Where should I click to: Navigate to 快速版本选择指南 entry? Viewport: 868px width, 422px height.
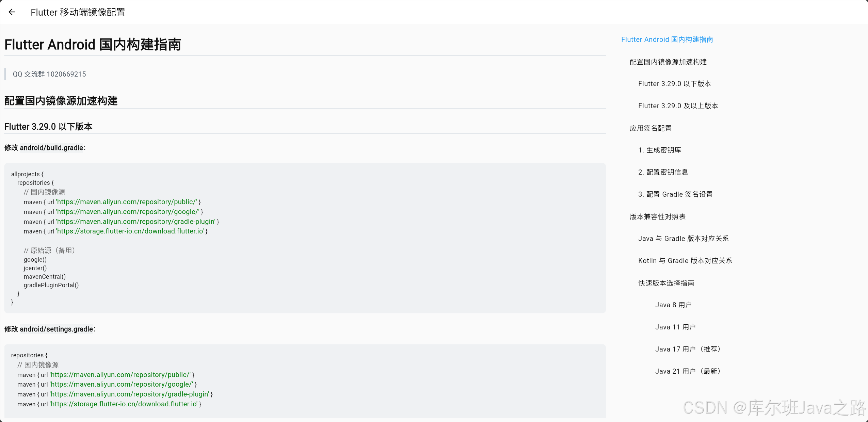pyautogui.click(x=666, y=283)
